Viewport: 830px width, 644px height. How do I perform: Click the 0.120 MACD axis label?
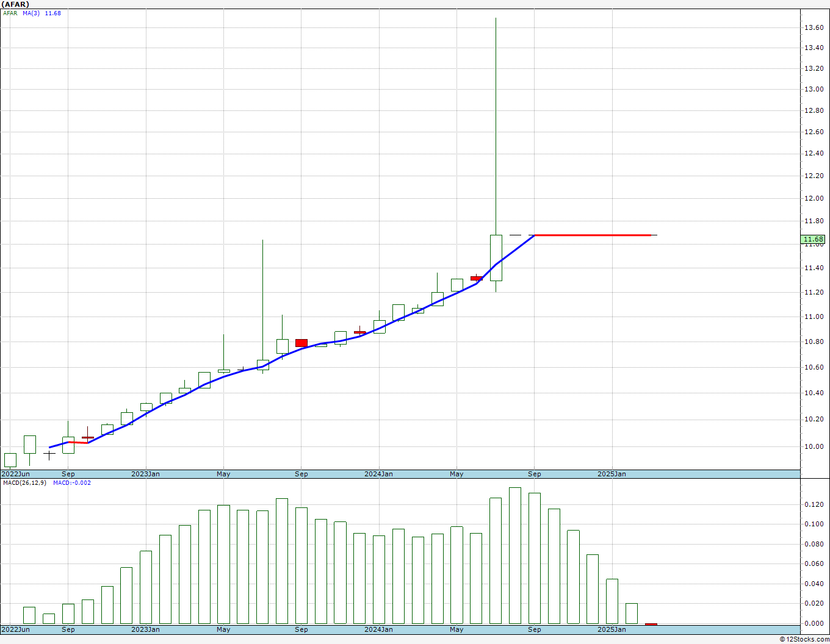(813, 504)
